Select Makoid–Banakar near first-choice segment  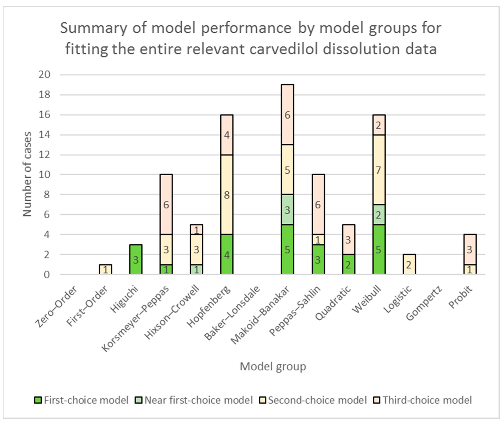point(287,210)
